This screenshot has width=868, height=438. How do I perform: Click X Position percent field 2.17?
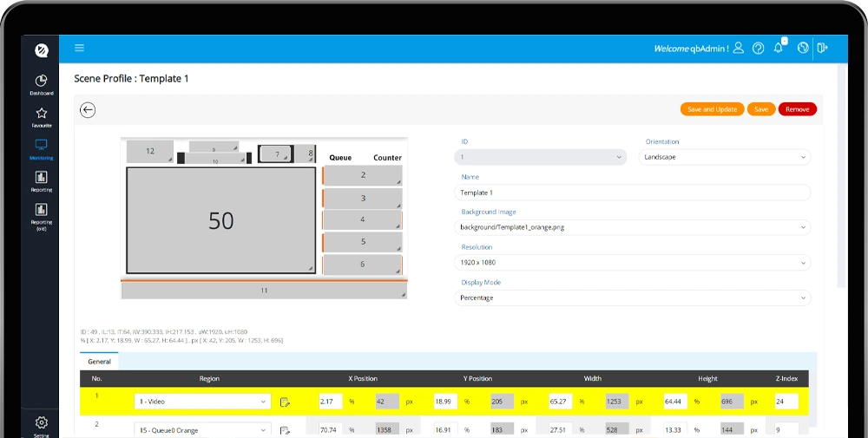pos(331,402)
